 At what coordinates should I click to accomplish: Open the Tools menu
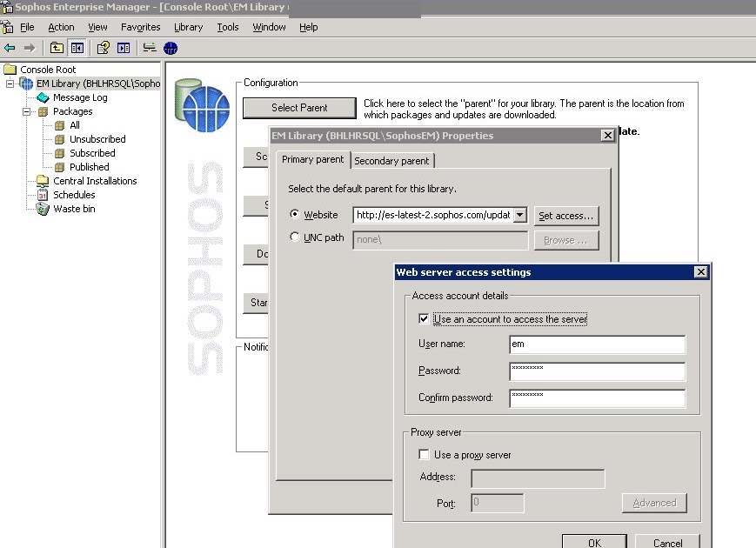coord(228,27)
